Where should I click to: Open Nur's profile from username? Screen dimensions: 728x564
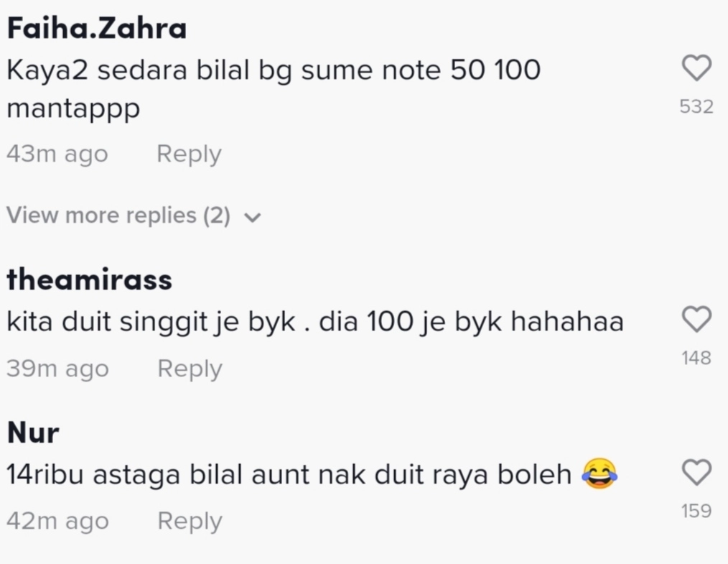[x=34, y=433]
